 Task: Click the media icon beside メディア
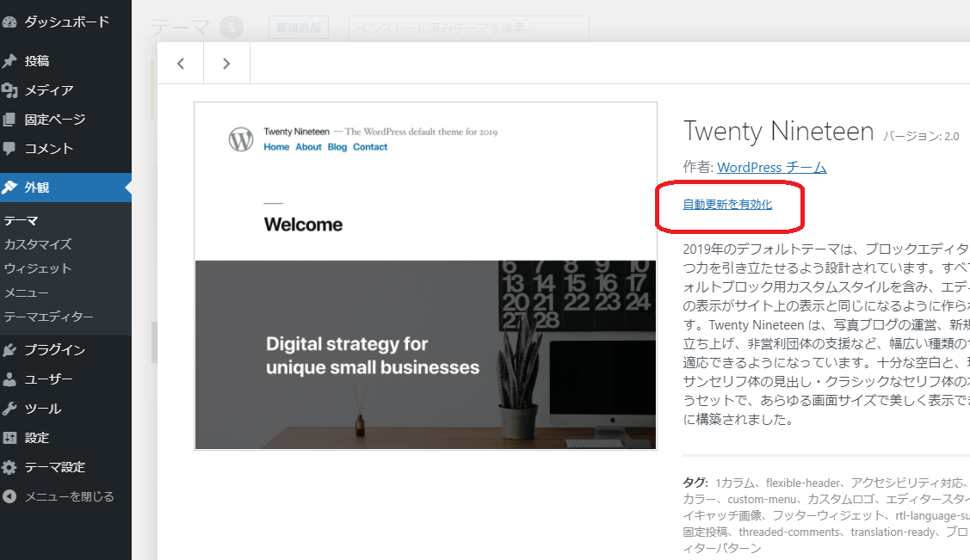(x=9, y=90)
